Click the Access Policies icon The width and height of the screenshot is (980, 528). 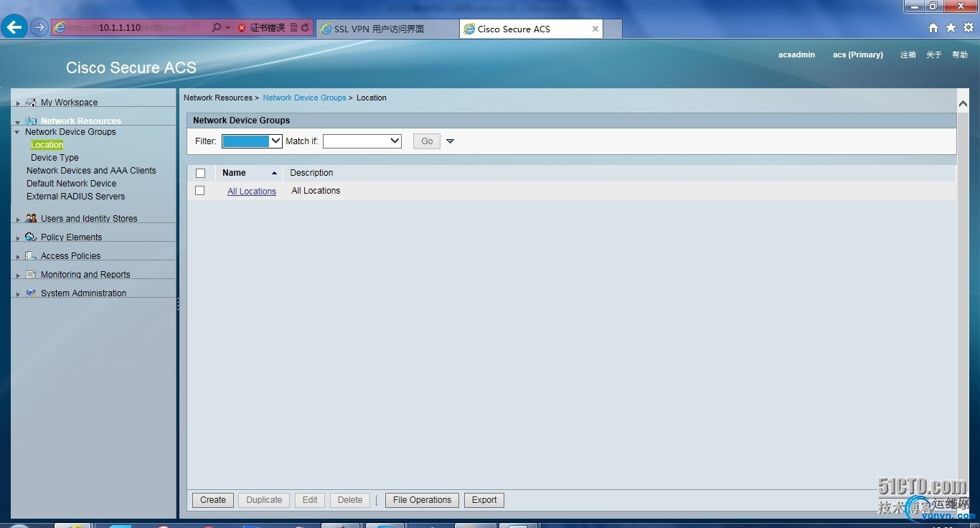pyautogui.click(x=31, y=256)
